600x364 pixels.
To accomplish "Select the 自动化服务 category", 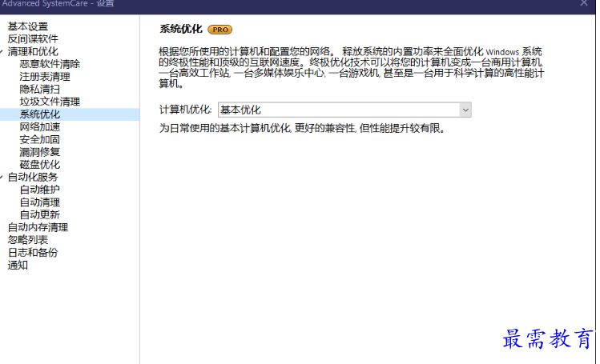I will click(33, 178).
